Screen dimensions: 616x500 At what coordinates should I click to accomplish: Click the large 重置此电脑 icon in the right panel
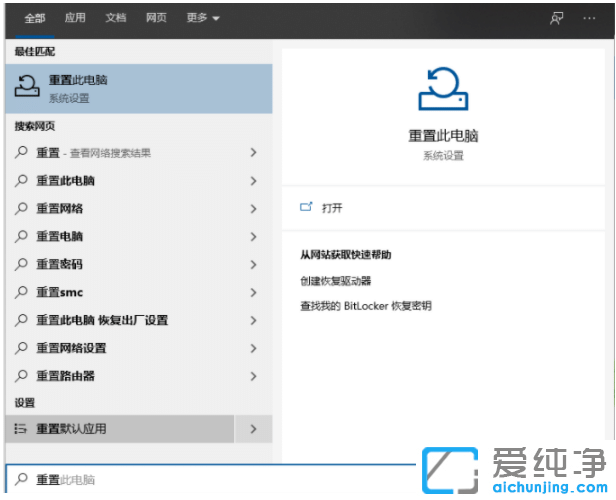[443, 89]
